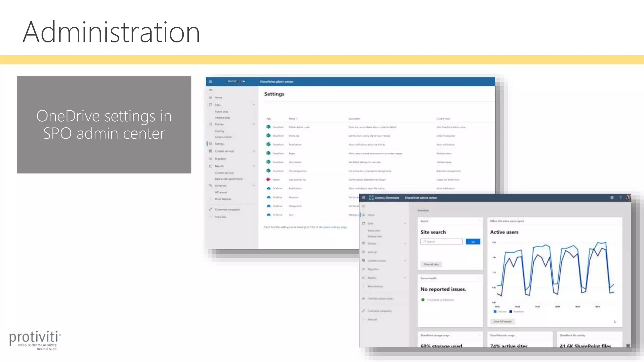Open Default admin center setting name
The width and height of the screenshot is (644, 362).
click(x=299, y=127)
